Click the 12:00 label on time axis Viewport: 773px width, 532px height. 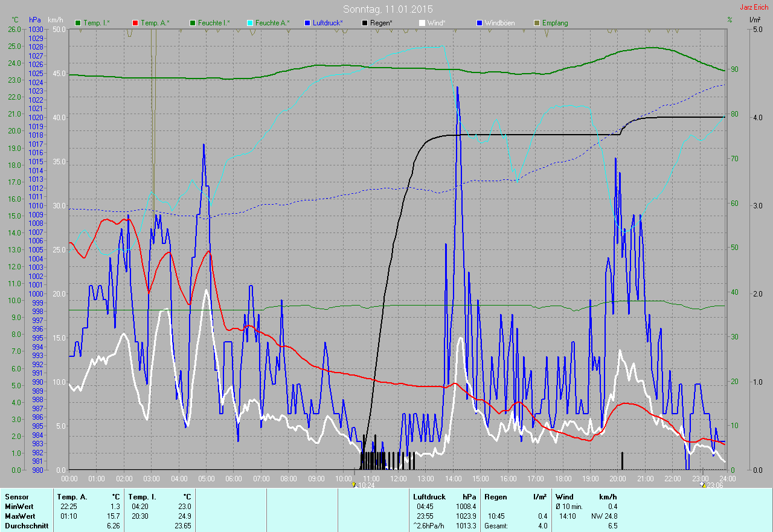398,478
